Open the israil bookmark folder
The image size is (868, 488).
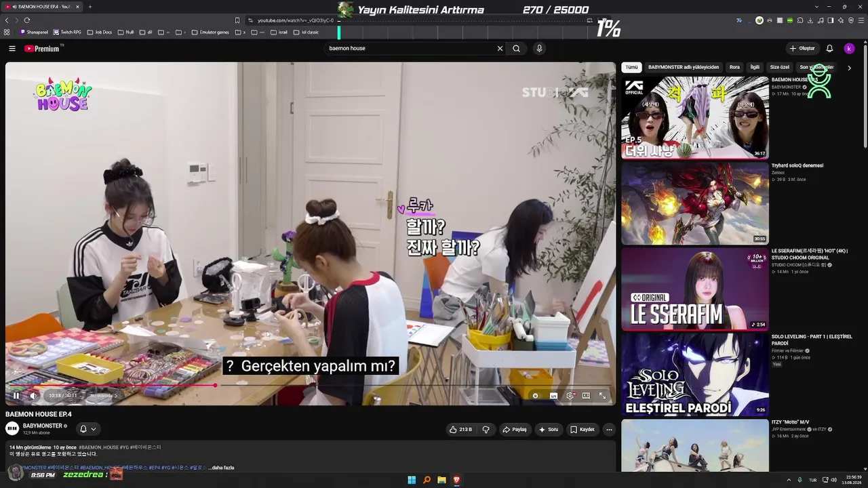tap(279, 32)
